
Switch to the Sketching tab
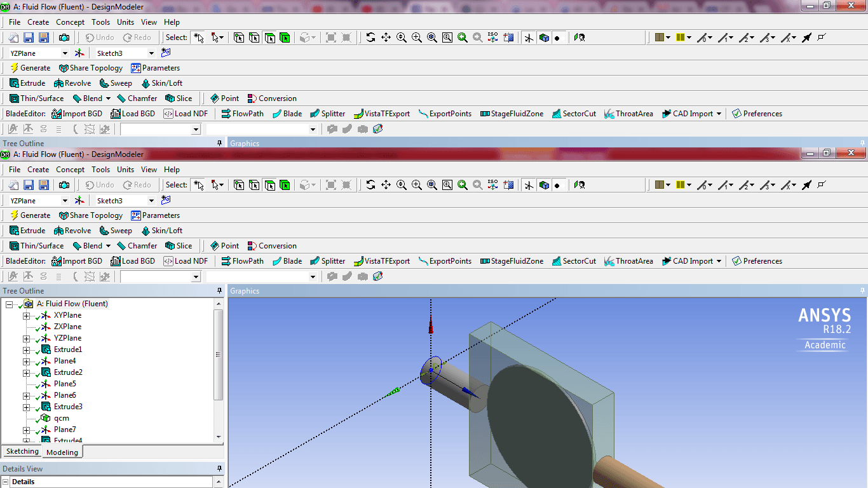pos(22,452)
